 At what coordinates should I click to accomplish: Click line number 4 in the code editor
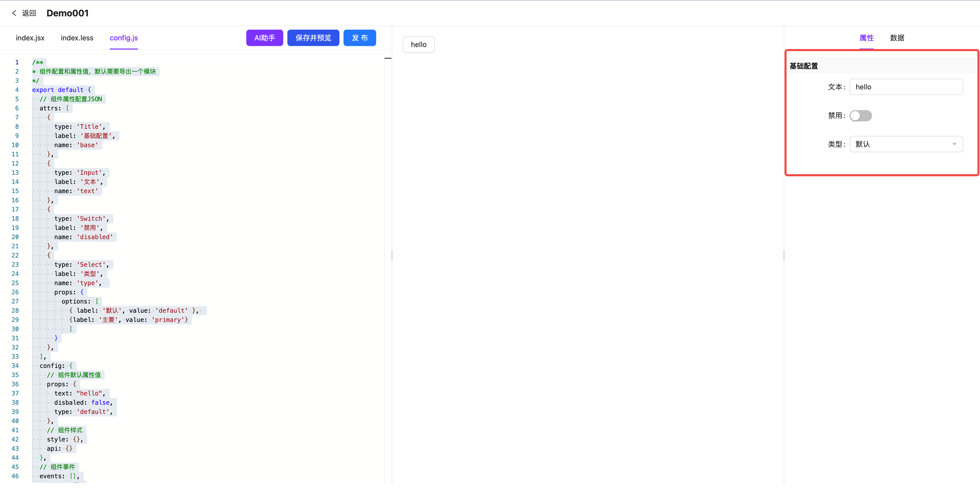point(17,89)
